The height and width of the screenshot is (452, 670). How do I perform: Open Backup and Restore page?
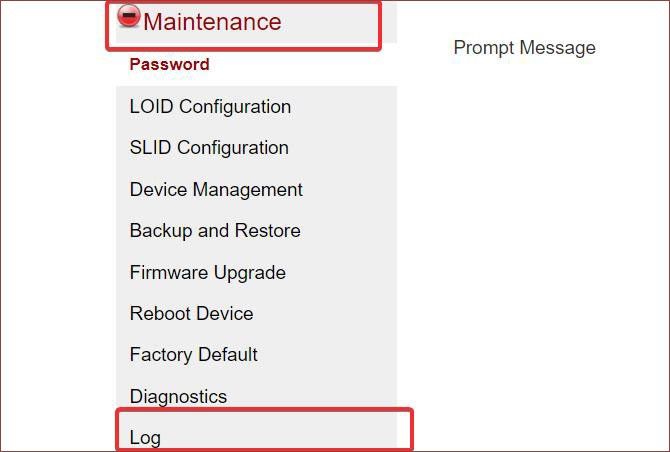click(x=215, y=231)
